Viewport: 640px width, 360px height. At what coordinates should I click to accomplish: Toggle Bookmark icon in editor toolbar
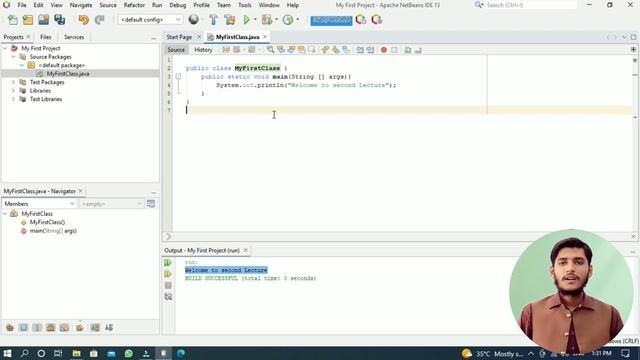(x=346, y=50)
